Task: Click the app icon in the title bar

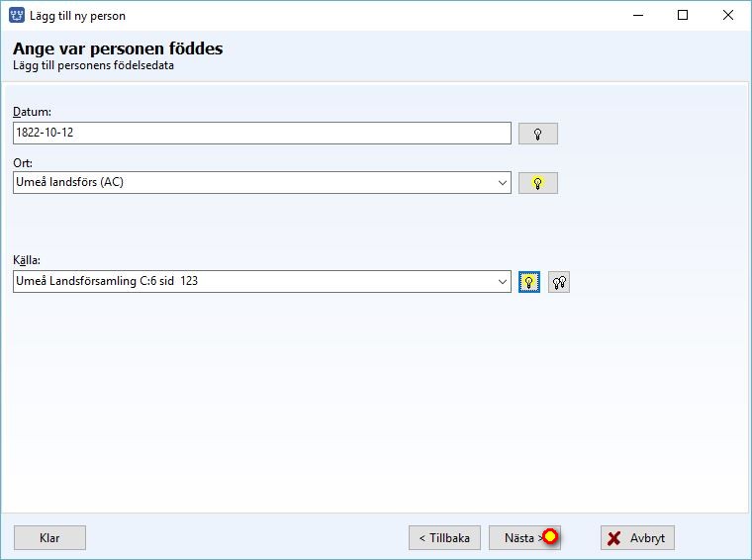Action: [x=17, y=16]
